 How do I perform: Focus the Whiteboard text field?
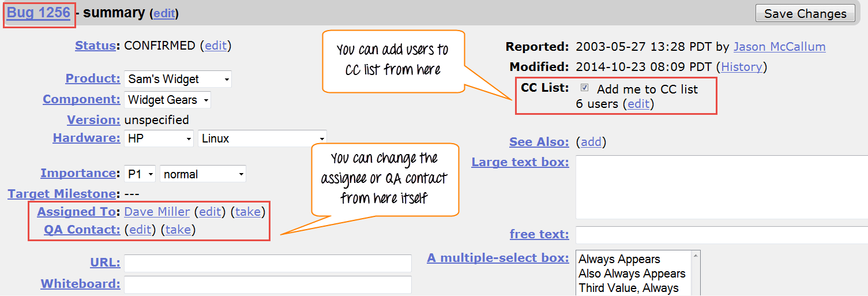[x=268, y=284]
